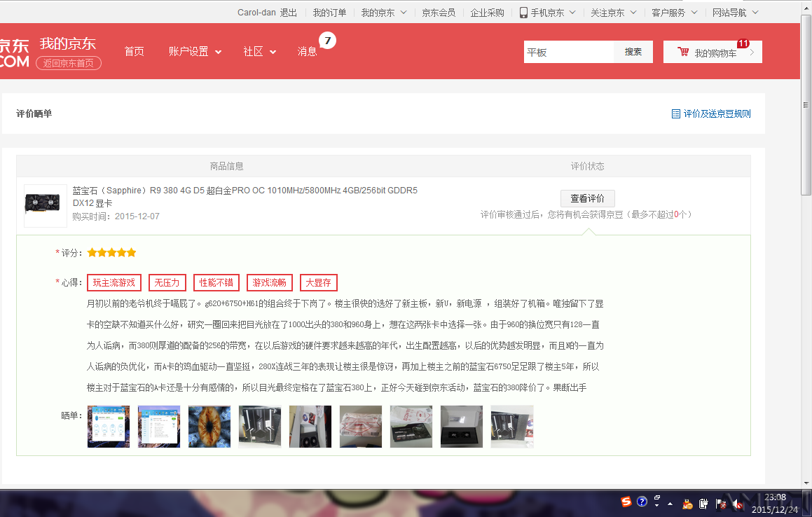Open the furry eye benchmark photo
The height and width of the screenshot is (517, 812).
(x=209, y=427)
